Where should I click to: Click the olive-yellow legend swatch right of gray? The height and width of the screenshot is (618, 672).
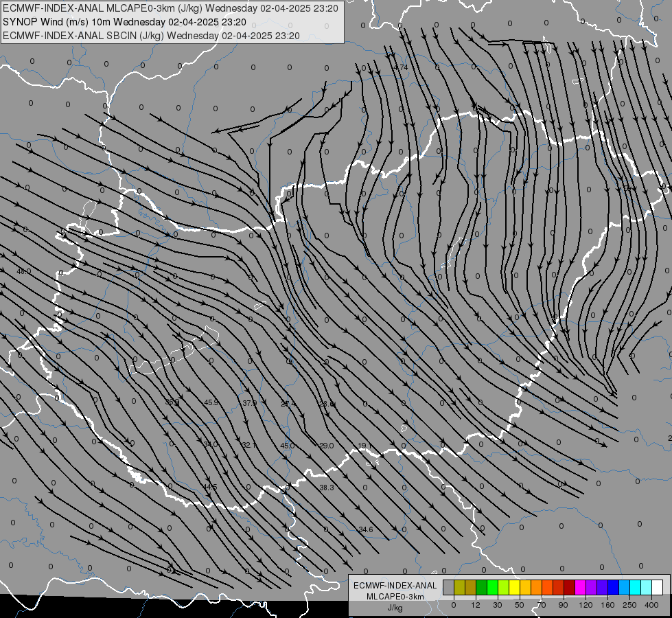click(x=459, y=588)
